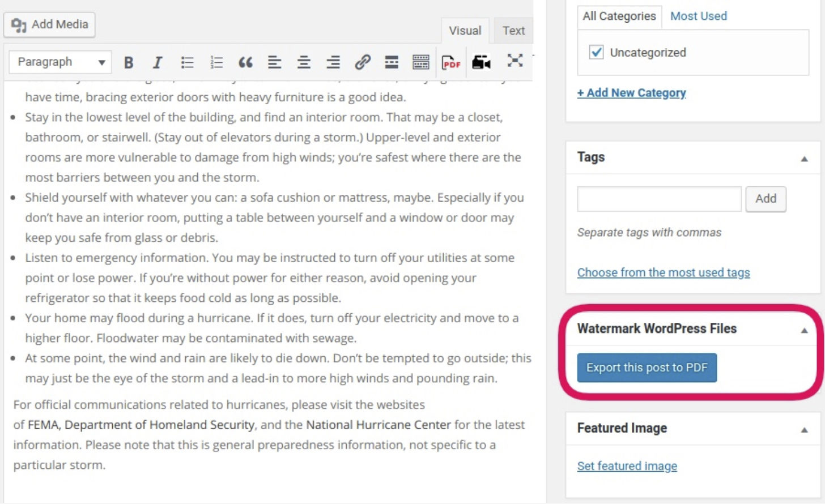Viewport: 825px width, 504px height.
Task: Select the All Categories tab
Action: (619, 16)
